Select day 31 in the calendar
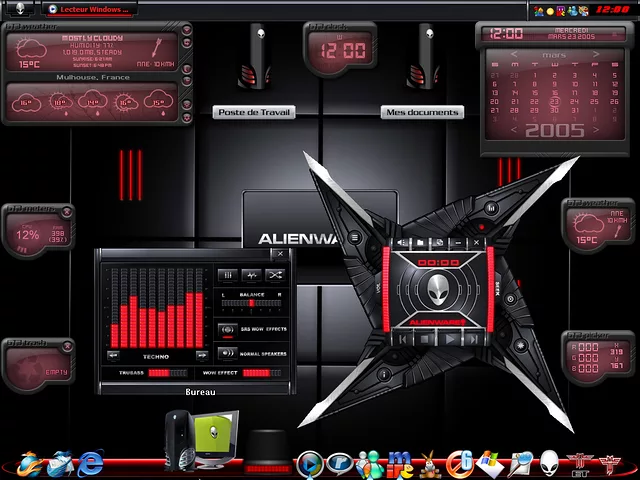640x480 pixels. coord(575,111)
